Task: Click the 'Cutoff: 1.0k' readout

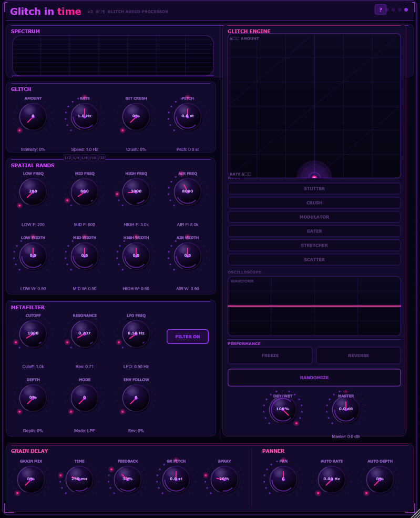Action: coord(33,367)
